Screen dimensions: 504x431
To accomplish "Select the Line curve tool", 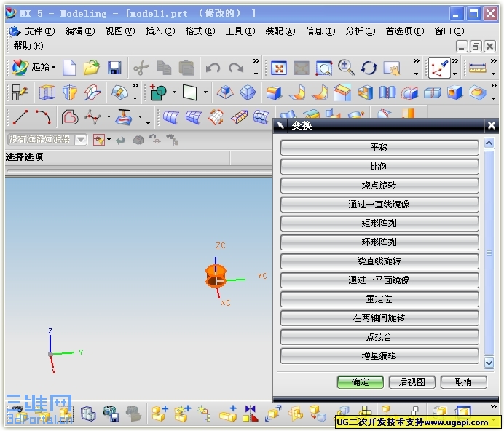I will click(20, 117).
